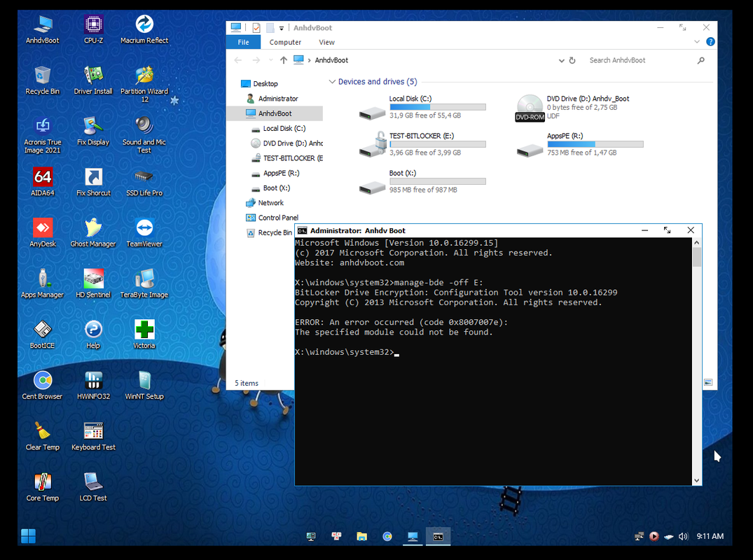
Task: Select TEST-BITLOCKER drive in navigation tree
Action: (286, 158)
